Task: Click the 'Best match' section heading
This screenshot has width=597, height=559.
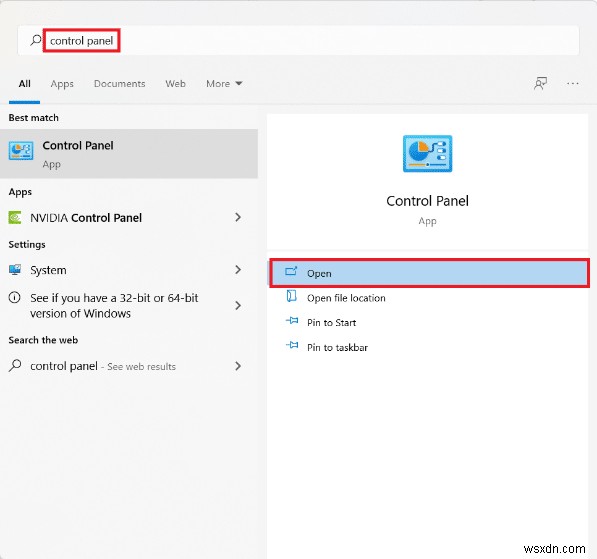Action: [34, 118]
